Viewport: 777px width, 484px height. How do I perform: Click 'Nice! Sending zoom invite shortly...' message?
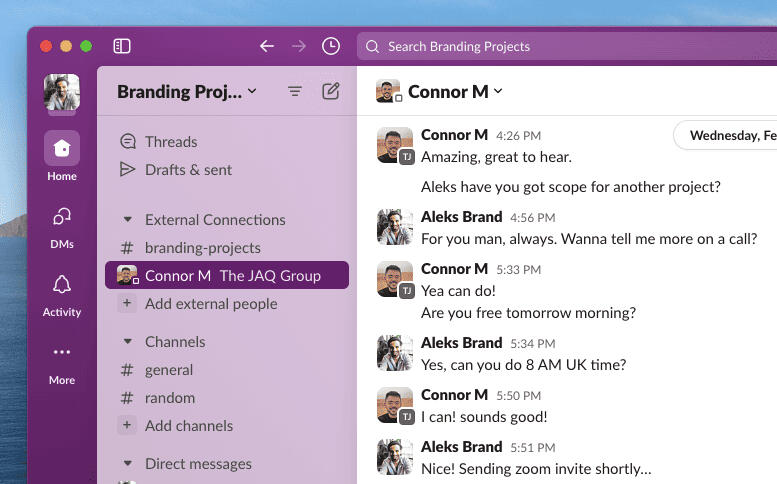click(536, 469)
